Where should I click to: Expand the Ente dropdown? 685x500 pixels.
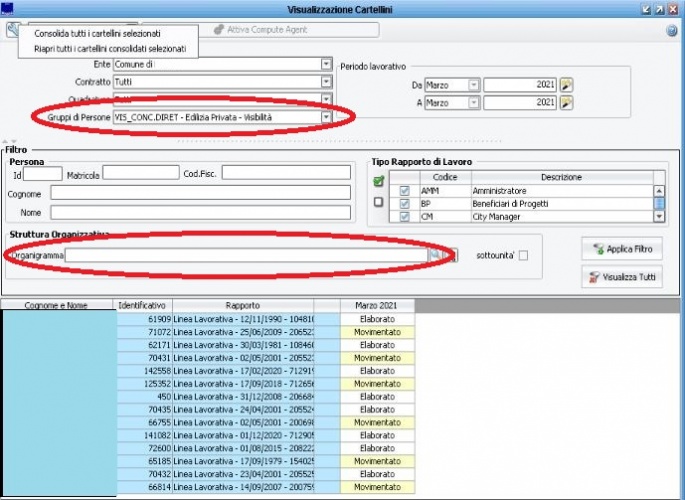[326, 64]
